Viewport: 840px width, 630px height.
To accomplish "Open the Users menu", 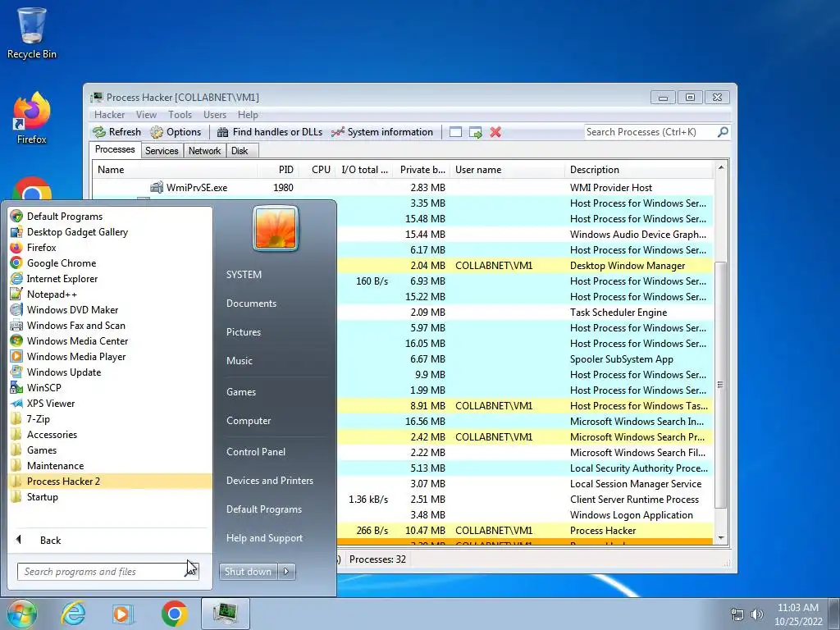I will (215, 115).
